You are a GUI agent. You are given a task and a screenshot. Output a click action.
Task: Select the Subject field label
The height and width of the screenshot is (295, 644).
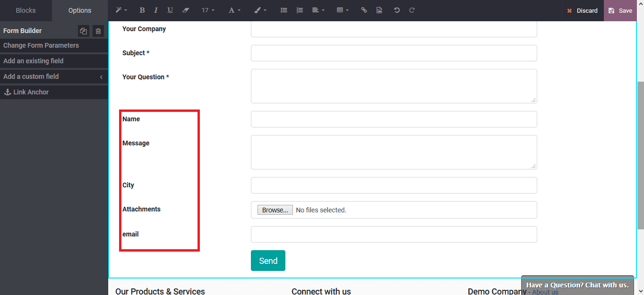click(136, 53)
